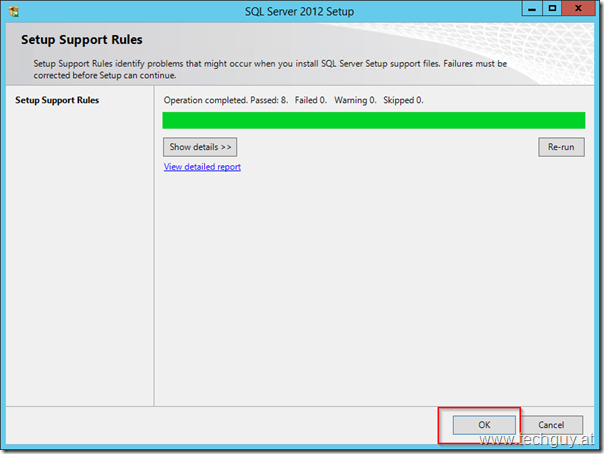Click the SQL Server setup title icon
Screen dimensions: 604x454
[14, 12]
